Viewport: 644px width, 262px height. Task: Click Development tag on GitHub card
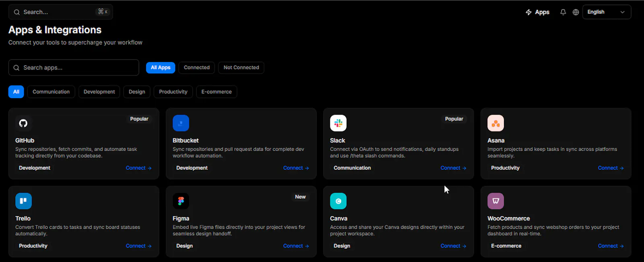[x=35, y=168]
